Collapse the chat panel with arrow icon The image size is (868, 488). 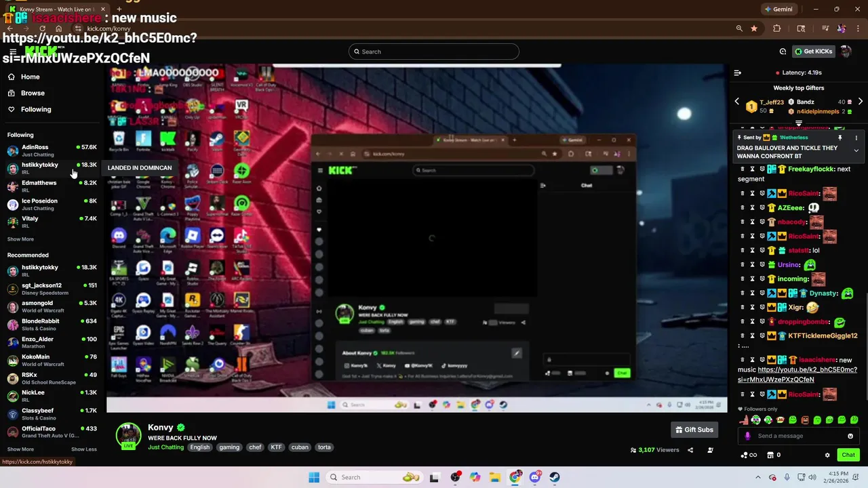(x=738, y=73)
